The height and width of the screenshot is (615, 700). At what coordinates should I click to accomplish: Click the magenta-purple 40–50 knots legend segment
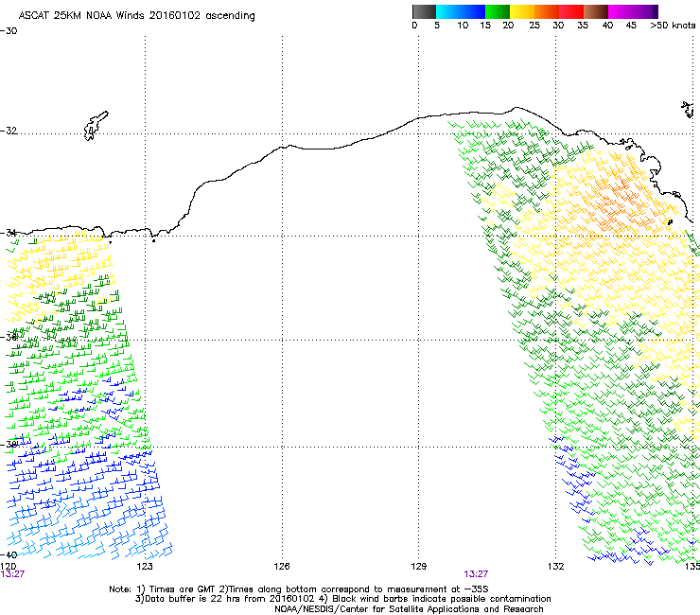633,11
